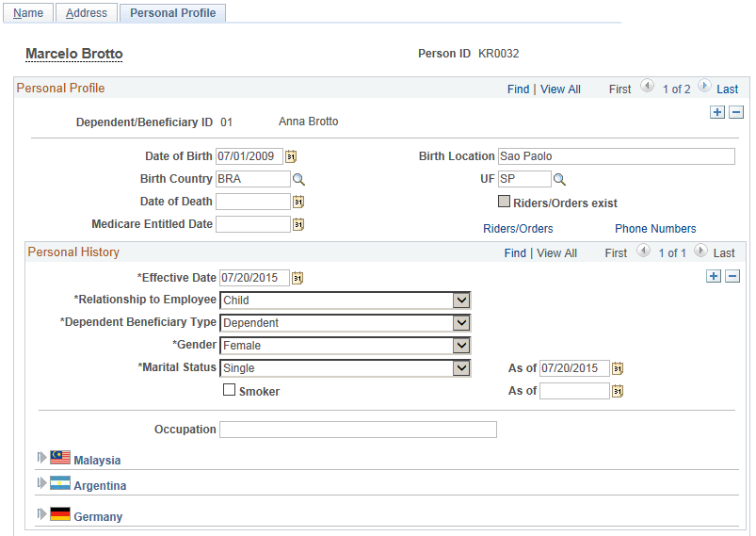Open calendar for Date of Birth
Viewport: 756px width, 536px height.
coord(291,156)
